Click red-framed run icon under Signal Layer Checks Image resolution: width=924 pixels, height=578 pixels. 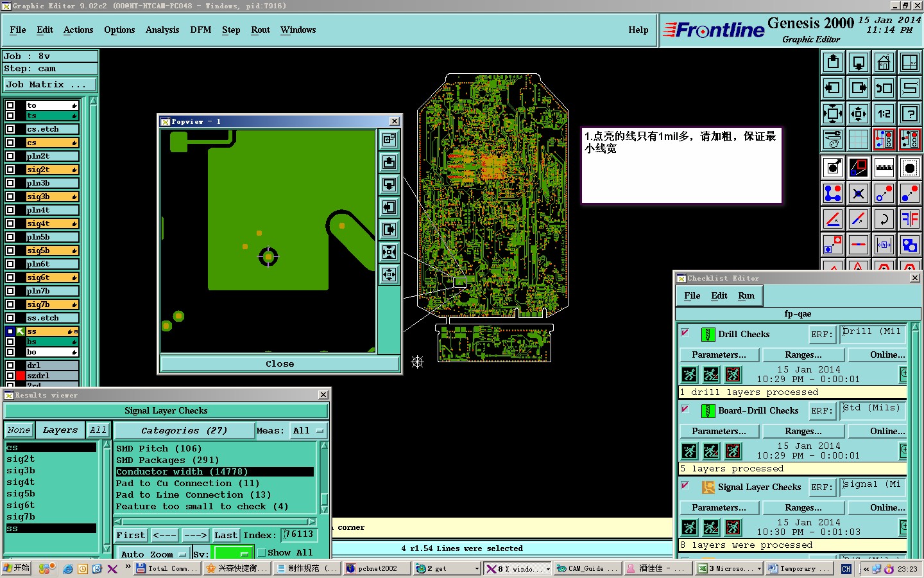click(733, 527)
